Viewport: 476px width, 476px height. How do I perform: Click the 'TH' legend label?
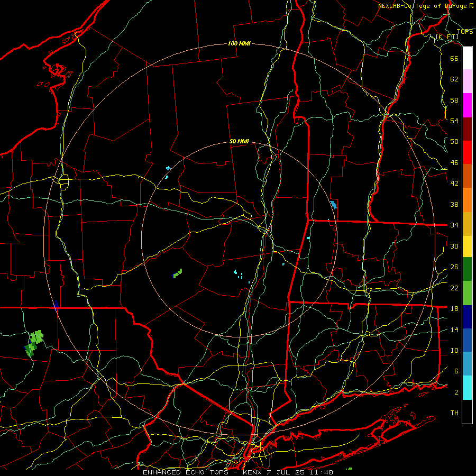pos(454,413)
